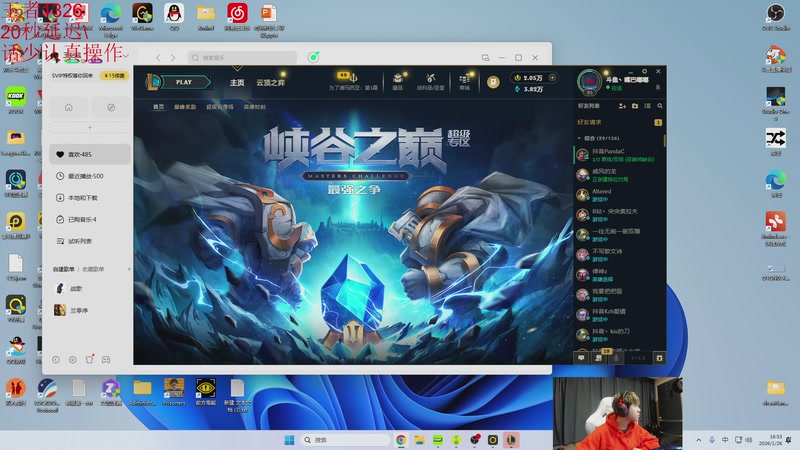Select friend 抖音、kis的刀
The height and width of the screenshot is (450, 800).
(x=619, y=335)
